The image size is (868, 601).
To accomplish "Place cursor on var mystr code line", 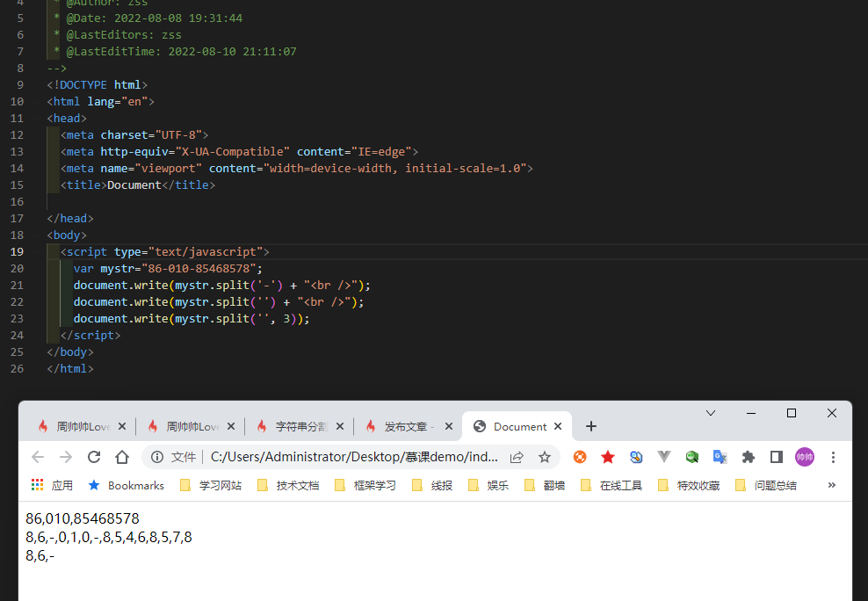I will click(x=168, y=268).
